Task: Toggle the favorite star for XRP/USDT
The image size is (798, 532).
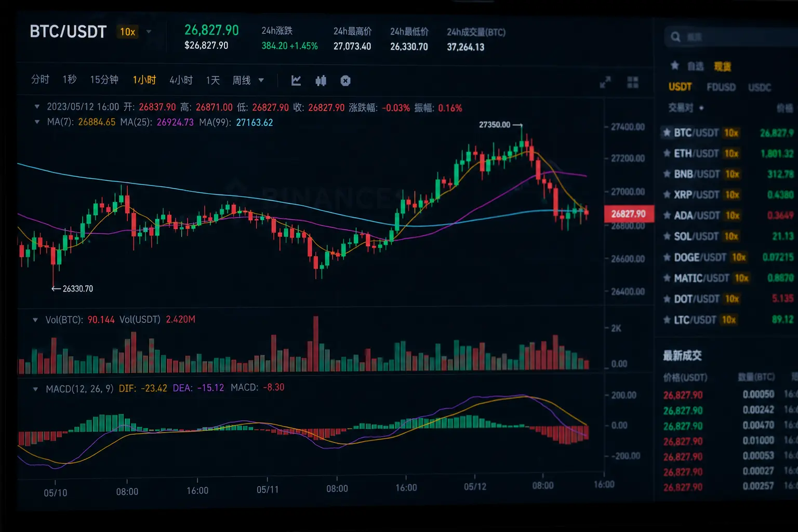Action: coord(667,195)
